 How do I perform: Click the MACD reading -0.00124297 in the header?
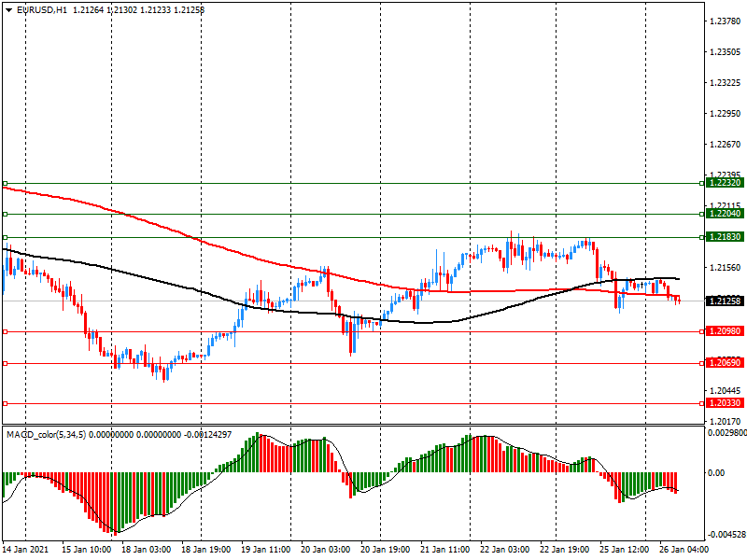point(207,434)
